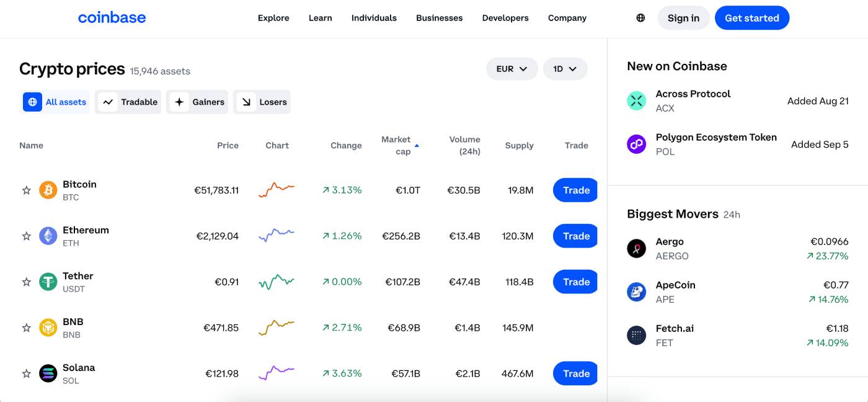Open the EUR currency dropdown

[x=511, y=69]
